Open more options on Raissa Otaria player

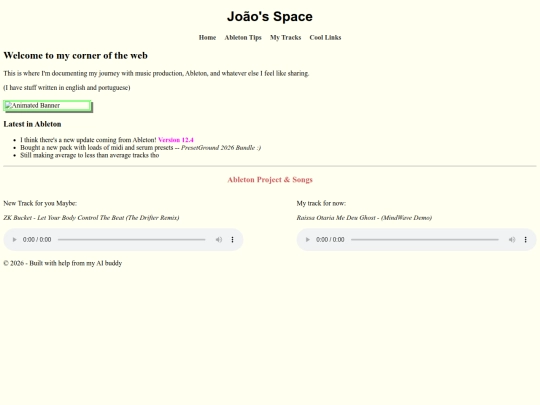pyautogui.click(x=526, y=240)
